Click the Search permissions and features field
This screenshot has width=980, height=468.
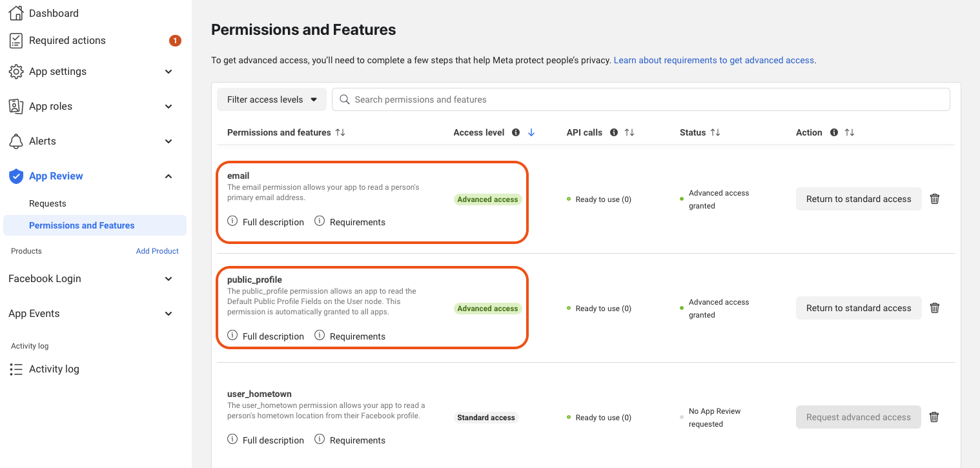pos(640,99)
